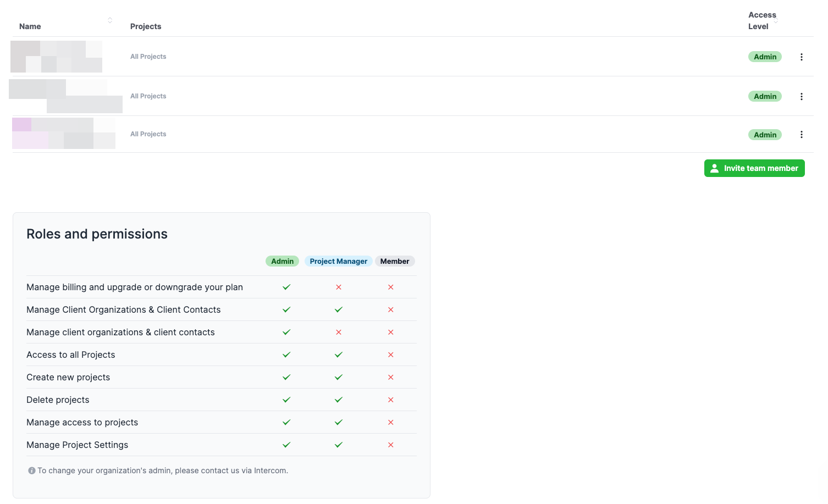Select the Name column header
The width and height of the screenshot is (828, 504).
tap(30, 26)
